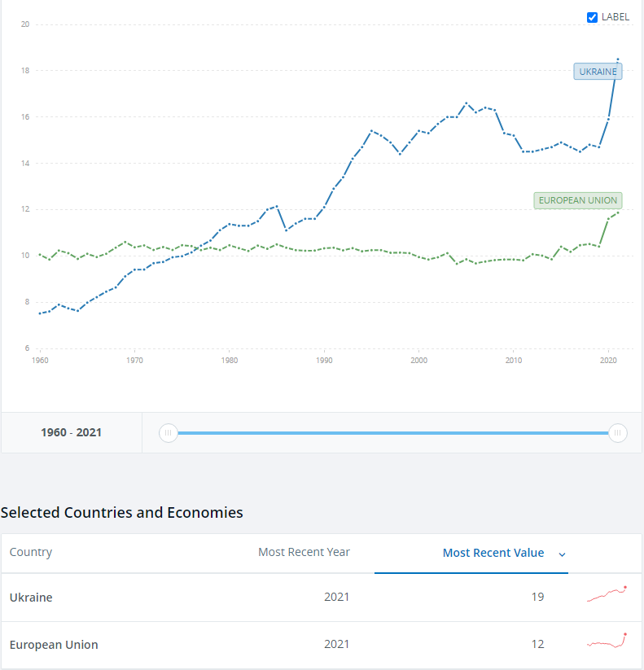
Task: Click the UKRAINE chart label
Action: [x=598, y=72]
